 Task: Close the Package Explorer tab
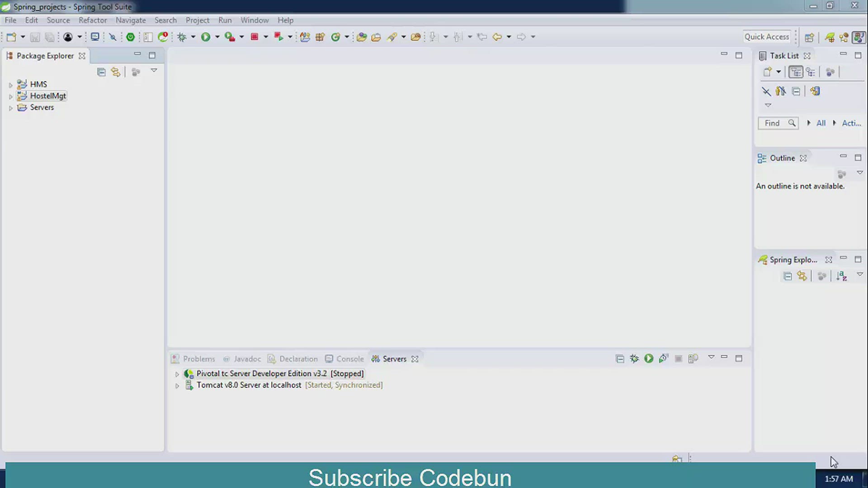point(82,56)
